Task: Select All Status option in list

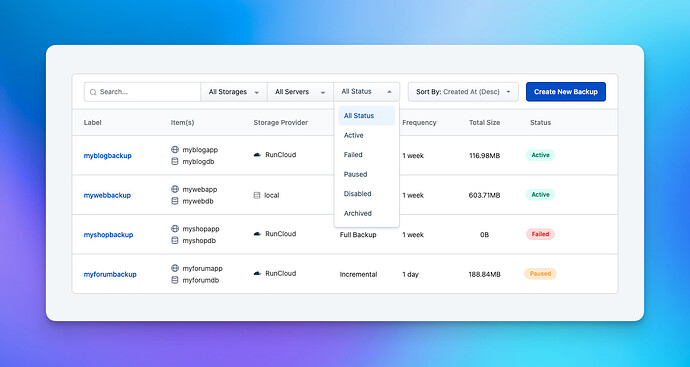Action: 367,116
